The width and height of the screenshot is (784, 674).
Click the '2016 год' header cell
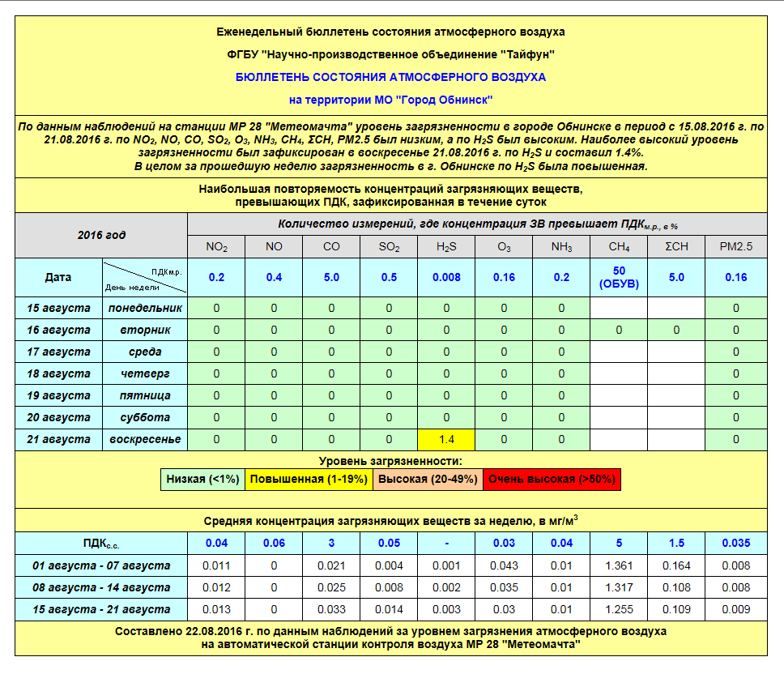pos(101,235)
